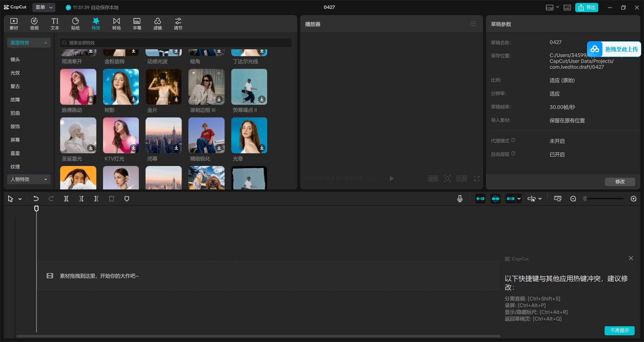644x342 pixels.
Task: Select the split clip tool icon
Action: (x=66, y=199)
